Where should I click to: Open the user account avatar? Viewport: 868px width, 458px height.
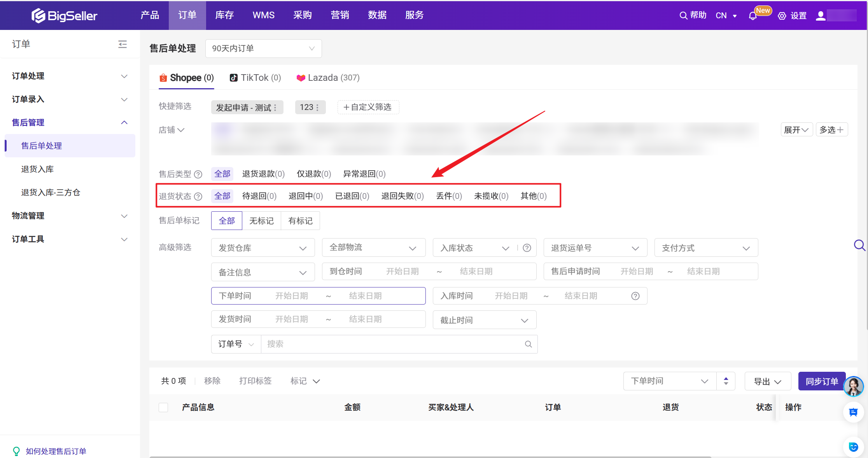point(821,16)
